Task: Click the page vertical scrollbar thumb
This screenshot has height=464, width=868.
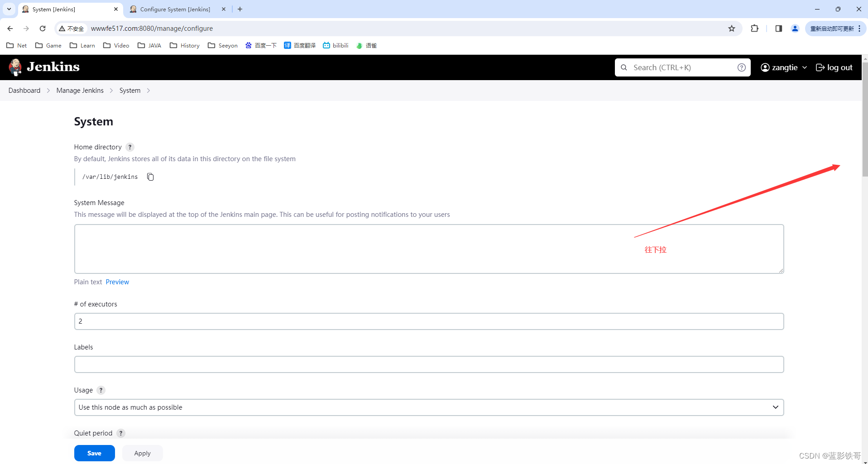Action: 865,119
